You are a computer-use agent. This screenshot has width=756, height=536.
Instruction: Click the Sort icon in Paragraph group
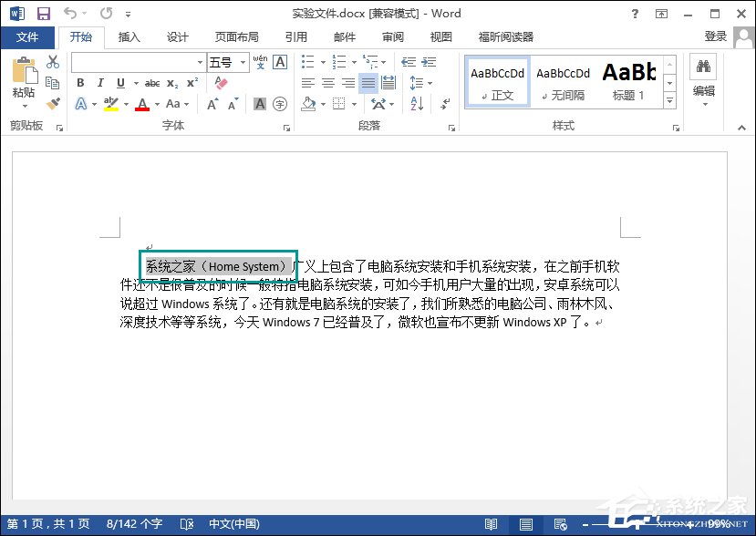click(x=415, y=104)
